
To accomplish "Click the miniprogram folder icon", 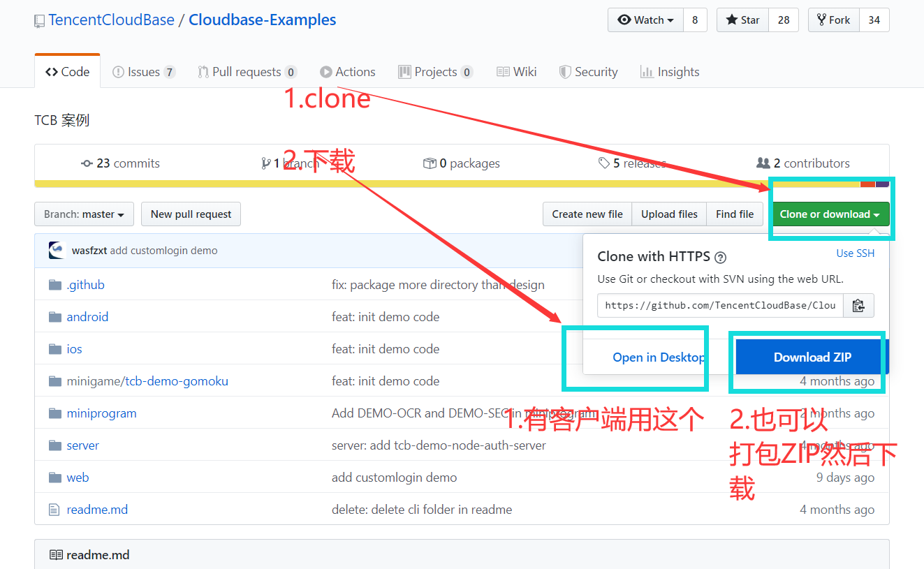I will point(55,413).
